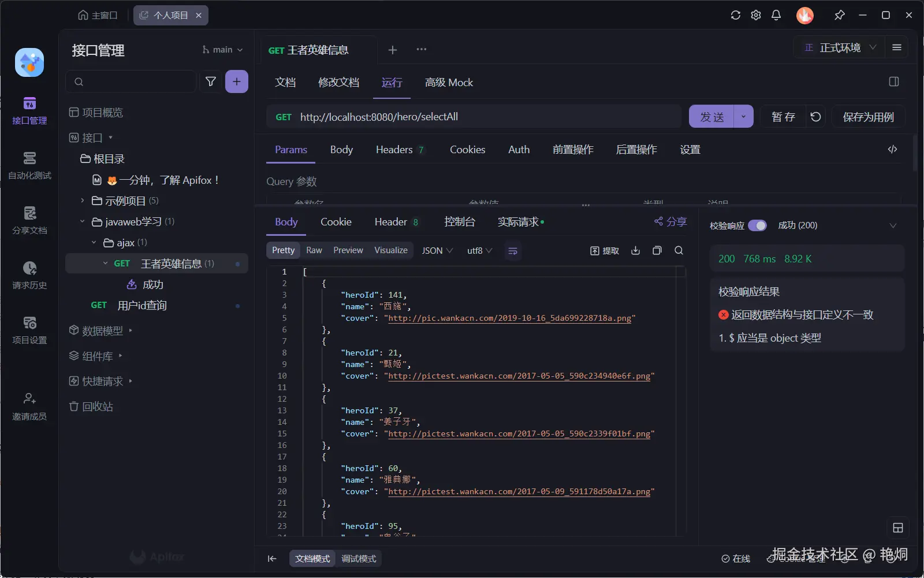Open the notifications bell
The image size is (924, 578).
click(776, 15)
